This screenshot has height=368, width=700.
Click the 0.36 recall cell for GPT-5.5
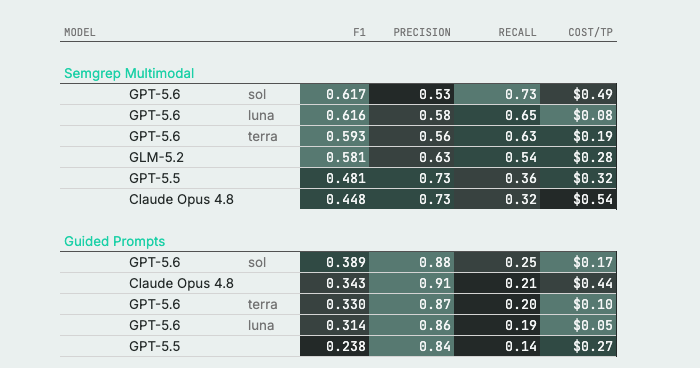(497, 178)
